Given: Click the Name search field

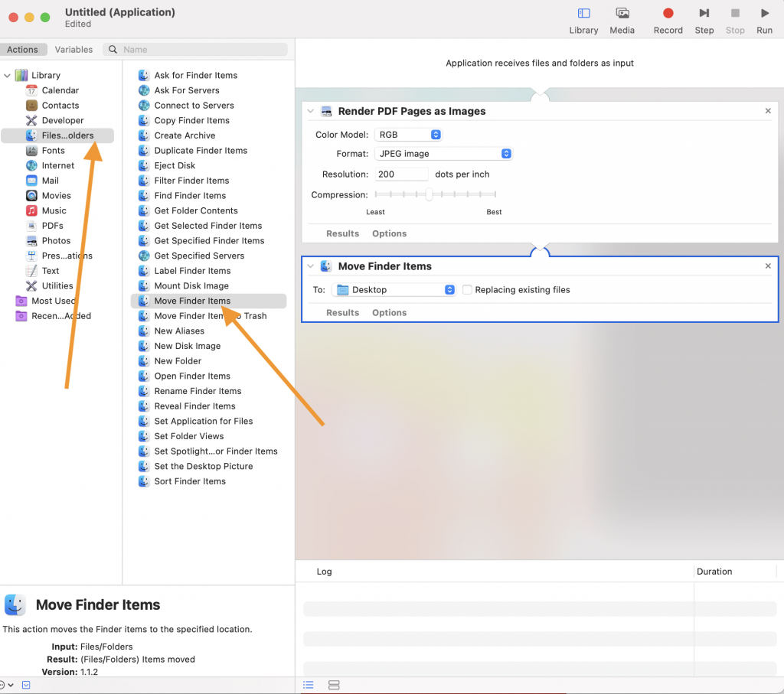Looking at the screenshot, I should pos(195,50).
